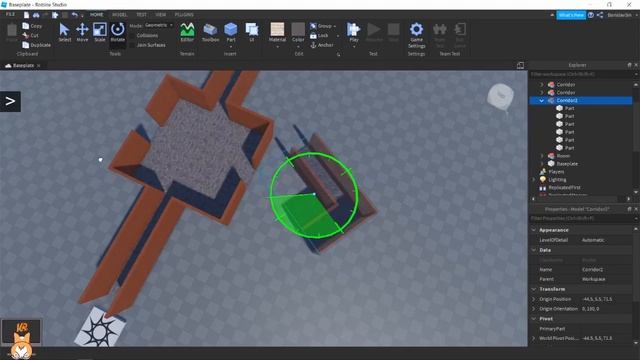Select ReplicatedFirst in the Explorer tree
The width and height of the screenshot is (640, 360).
tap(564, 188)
